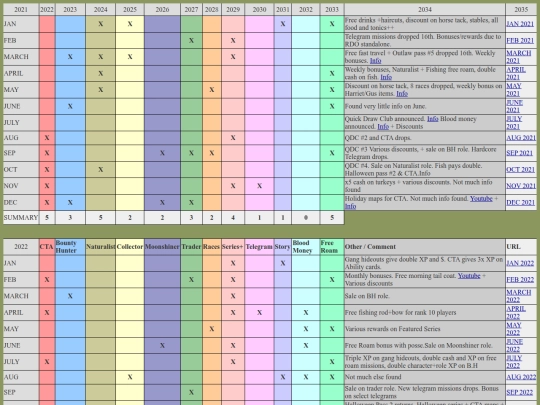Click the 'Not much else found' comment
Viewport: 540px width, 405px height.
click(x=373, y=377)
